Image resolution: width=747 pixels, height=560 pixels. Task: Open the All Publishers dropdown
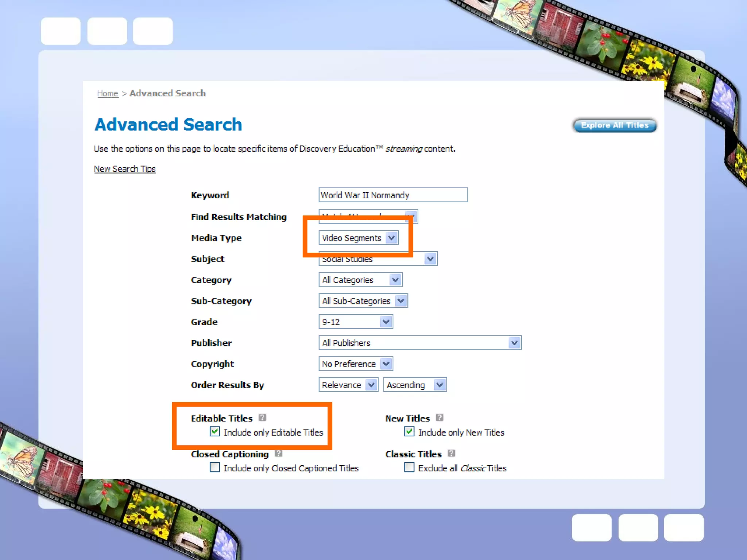[419, 343]
